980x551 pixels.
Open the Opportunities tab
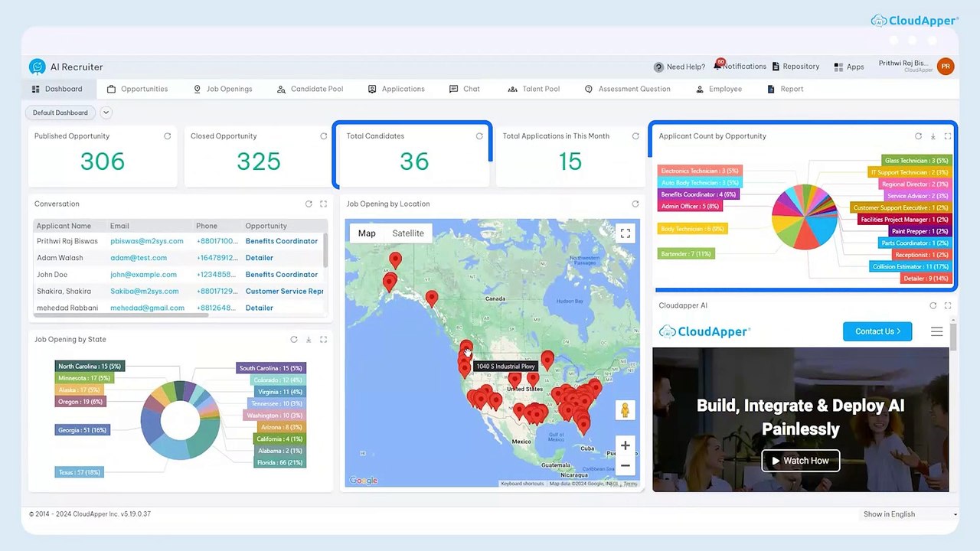[x=137, y=89]
